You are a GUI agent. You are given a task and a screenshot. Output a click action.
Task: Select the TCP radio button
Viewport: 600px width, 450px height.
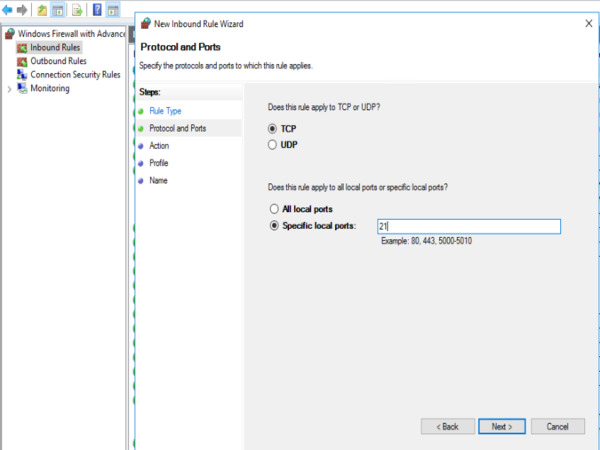tap(273, 129)
